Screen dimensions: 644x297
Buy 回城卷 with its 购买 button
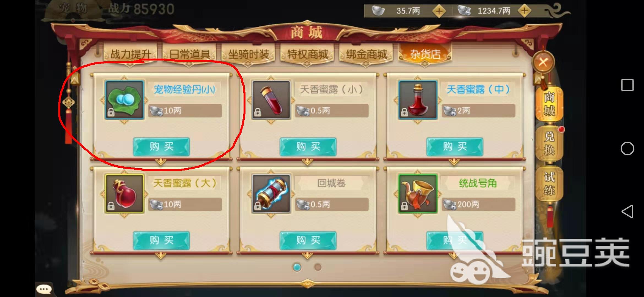click(308, 240)
